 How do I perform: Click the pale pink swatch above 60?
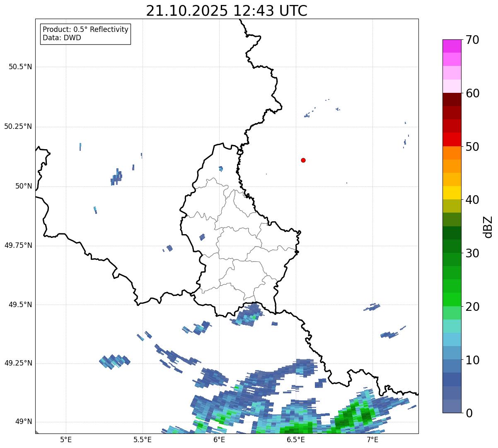coord(452,86)
